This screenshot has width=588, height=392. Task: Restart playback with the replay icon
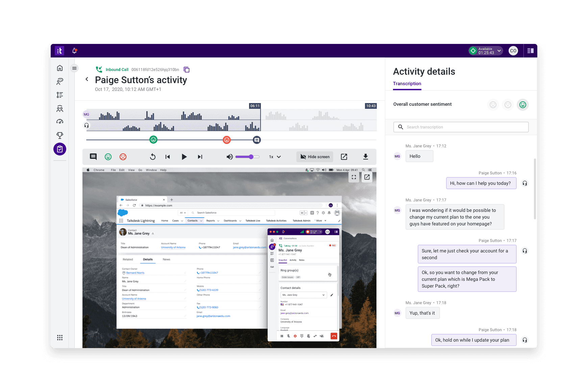[153, 157]
